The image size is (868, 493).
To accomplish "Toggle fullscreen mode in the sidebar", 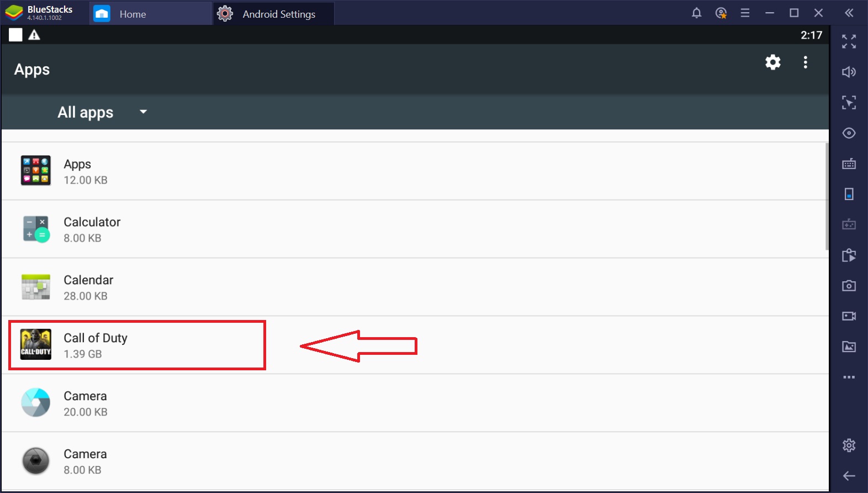I will click(849, 41).
